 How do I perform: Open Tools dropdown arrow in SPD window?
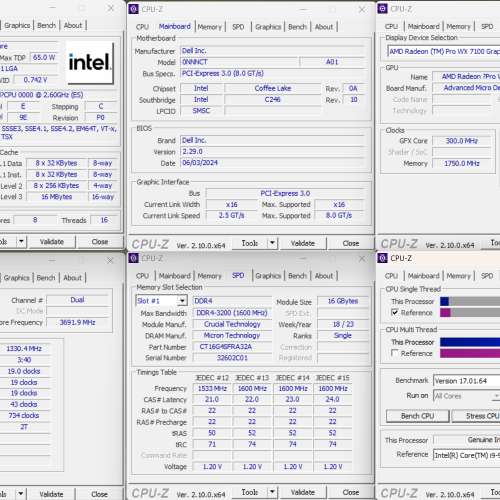click(x=272, y=492)
